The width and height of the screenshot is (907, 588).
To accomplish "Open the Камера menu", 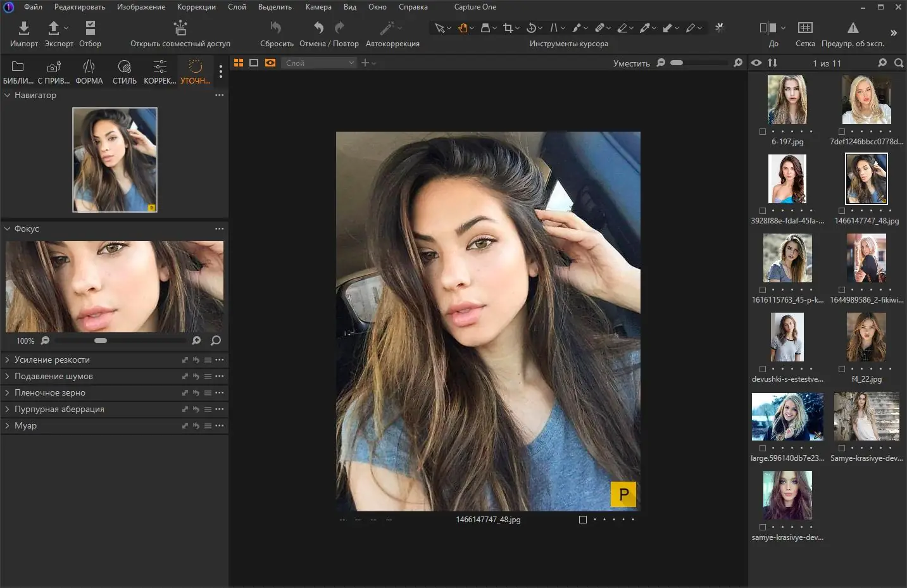I will (318, 7).
